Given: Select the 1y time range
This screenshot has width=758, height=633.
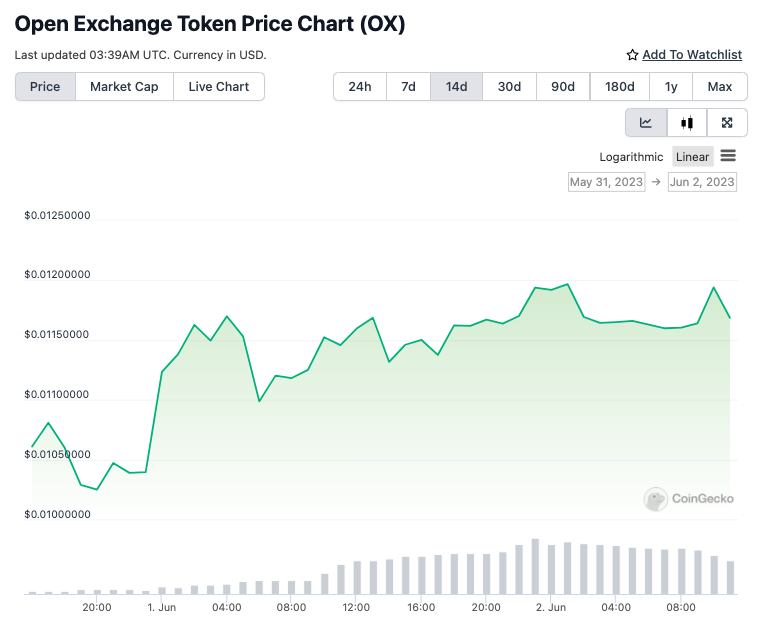Looking at the screenshot, I should tap(671, 87).
